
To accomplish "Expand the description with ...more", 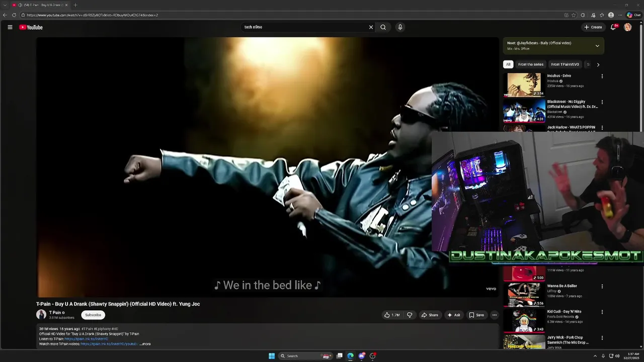I will (145, 344).
